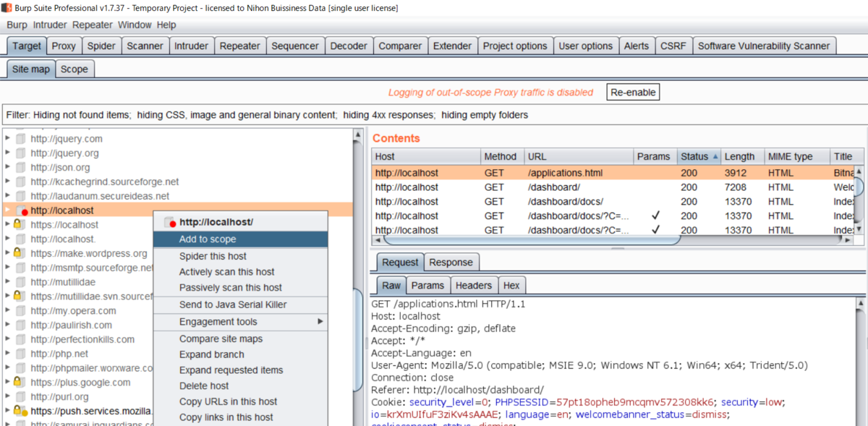868x426 pixels.
Task: Switch to the Hex view tab
Action: click(x=511, y=285)
